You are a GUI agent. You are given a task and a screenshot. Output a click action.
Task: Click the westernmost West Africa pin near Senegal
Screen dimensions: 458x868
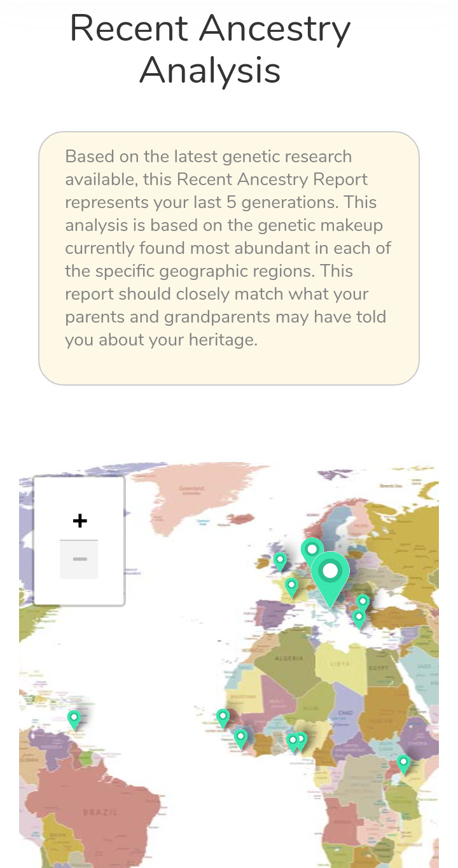pyautogui.click(x=223, y=717)
